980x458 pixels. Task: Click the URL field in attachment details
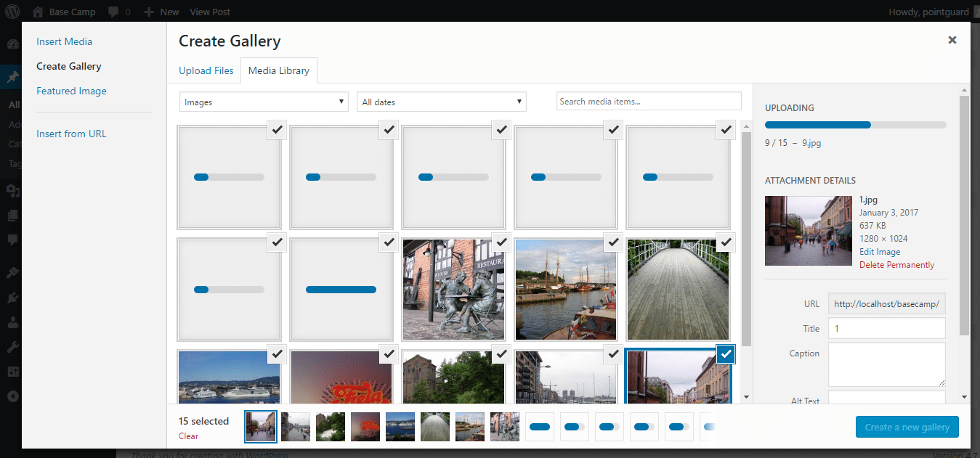[x=887, y=303]
